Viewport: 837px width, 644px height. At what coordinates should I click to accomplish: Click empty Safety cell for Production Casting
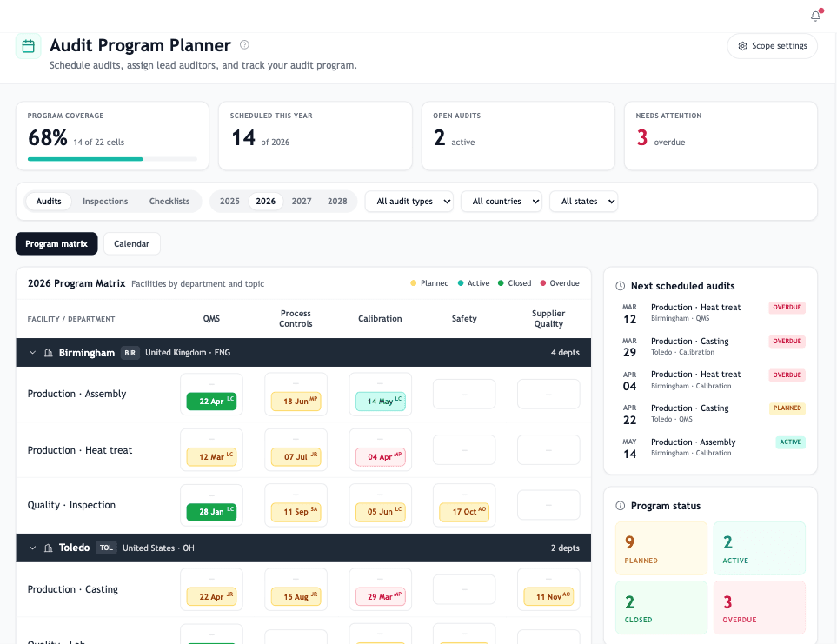coord(464,589)
